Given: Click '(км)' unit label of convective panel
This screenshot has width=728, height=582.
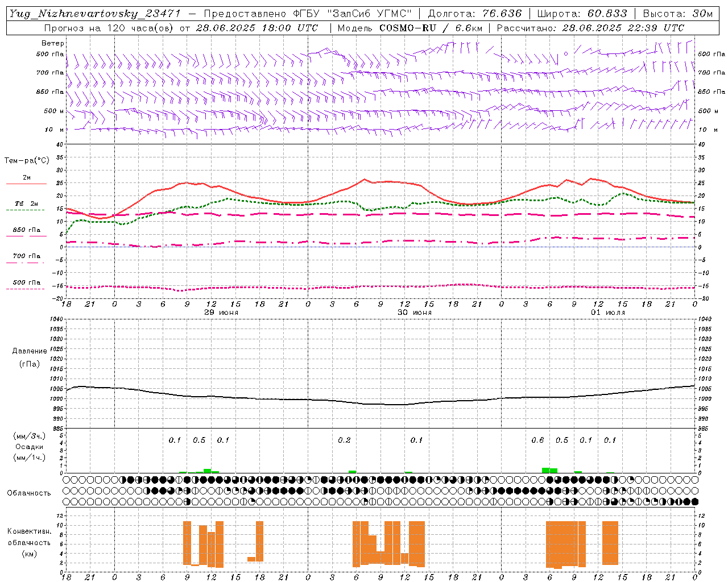Looking at the screenshot, I should [x=29, y=554].
